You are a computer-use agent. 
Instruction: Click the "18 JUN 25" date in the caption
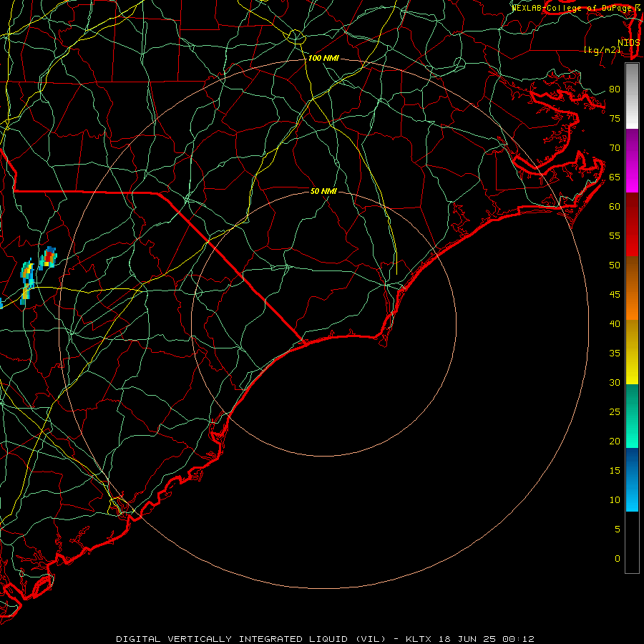467,639
